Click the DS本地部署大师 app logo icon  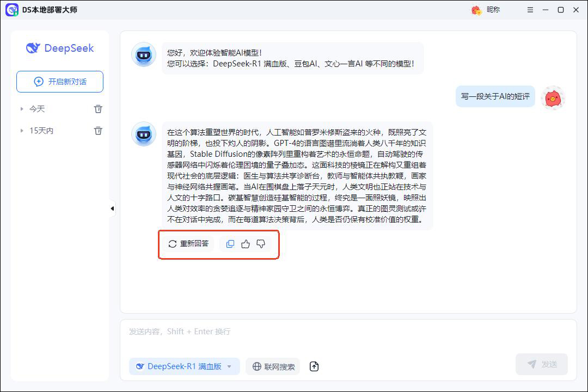[11, 10]
